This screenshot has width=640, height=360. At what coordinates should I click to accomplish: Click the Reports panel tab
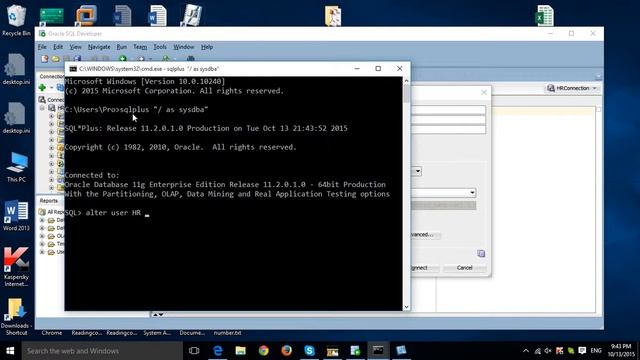[49, 201]
